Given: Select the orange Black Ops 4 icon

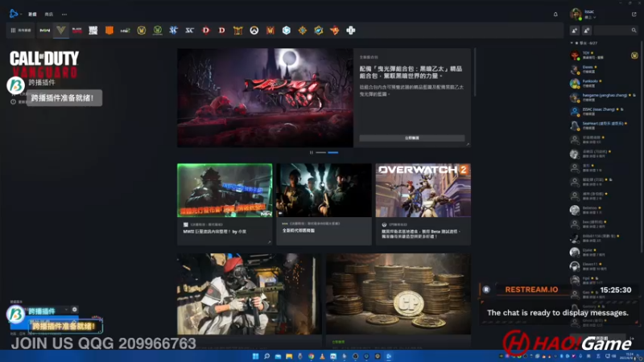Looking at the screenshot, I should pos(109,31).
